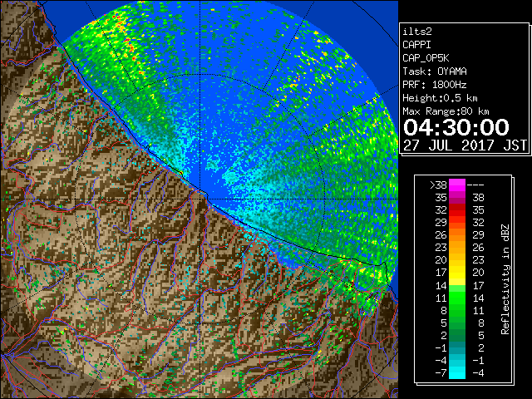This screenshot has height=399, width=532.
Task: Click the radar site at map crosshair center
Action: (x=200, y=199)
